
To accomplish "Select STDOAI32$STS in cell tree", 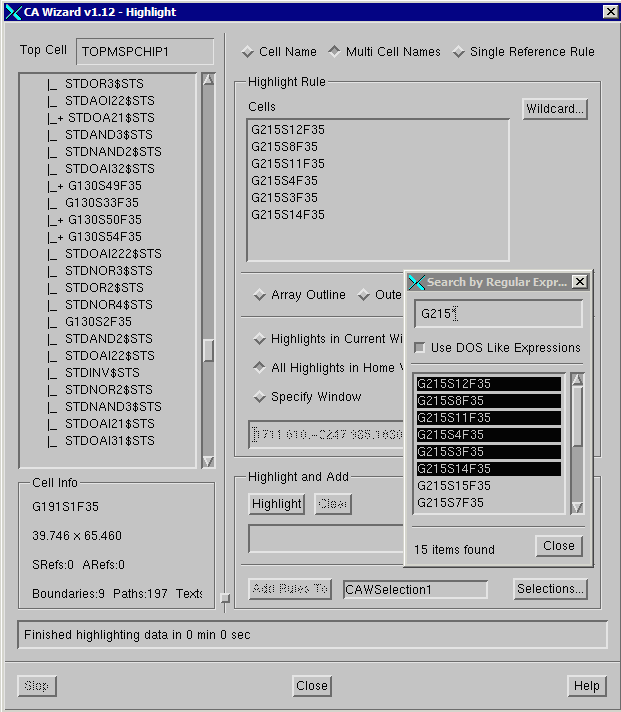I will (x=109, y=169).
